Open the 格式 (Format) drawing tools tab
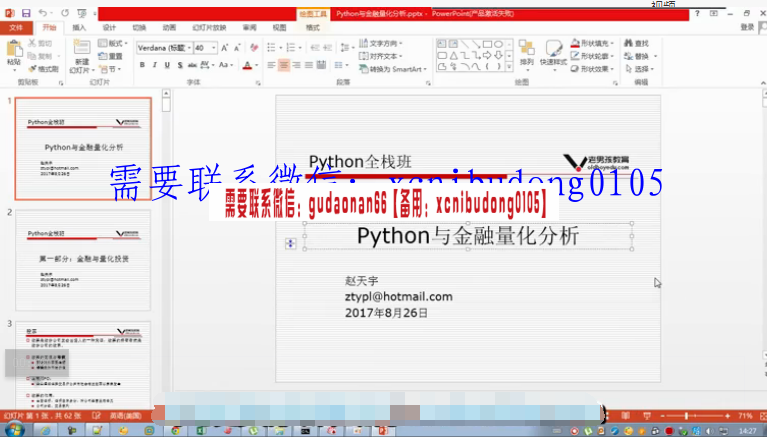The height and width of the screenshot is (437, 767). (313, 27)
